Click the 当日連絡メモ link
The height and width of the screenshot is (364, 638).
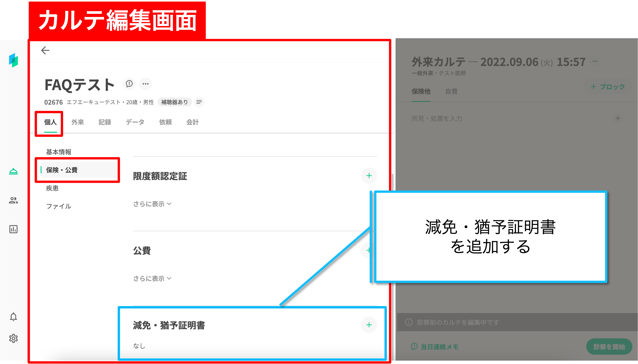click(x=435, y=347)
